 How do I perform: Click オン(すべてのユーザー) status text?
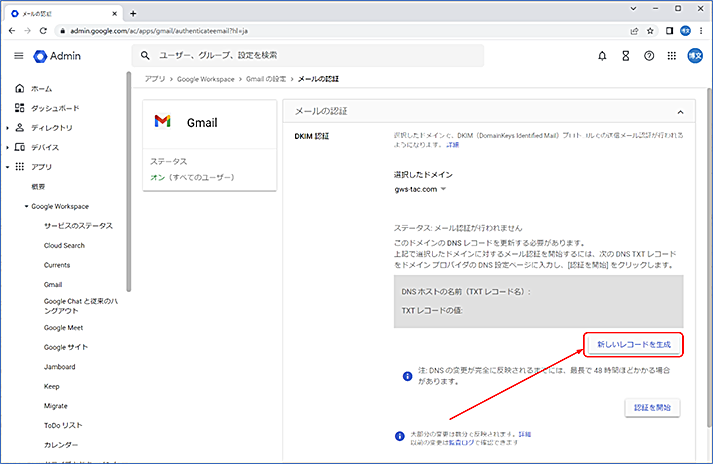[x=192, y=177]
